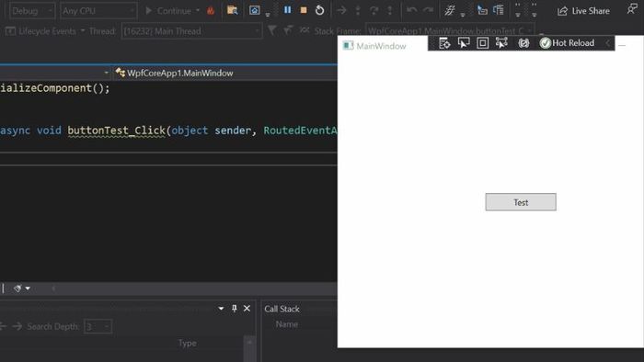Click the Step Over icon
The image size is (644, 362).
(374, 11)
